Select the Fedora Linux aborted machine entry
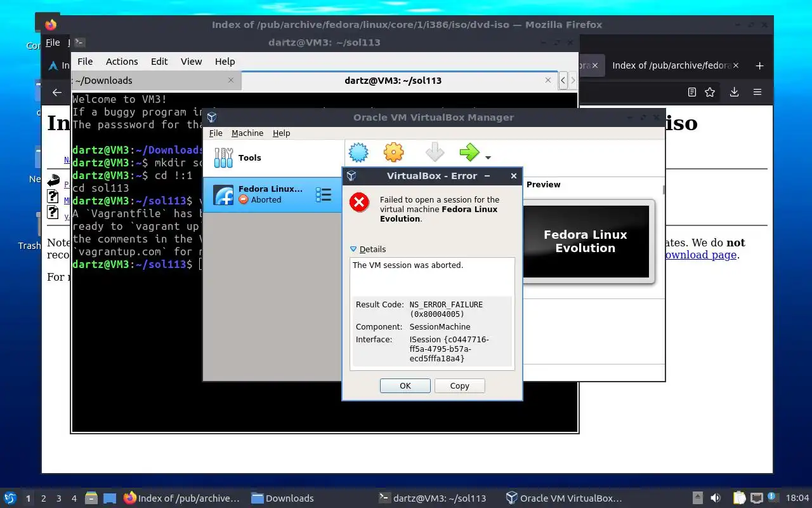Viewport: 812px width, 508px height. (x=273, y=194)
